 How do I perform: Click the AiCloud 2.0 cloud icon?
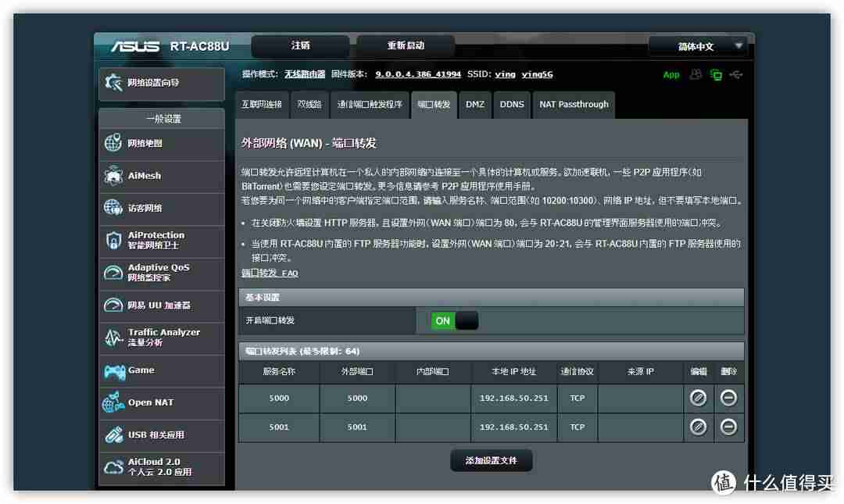pos(113,466)
